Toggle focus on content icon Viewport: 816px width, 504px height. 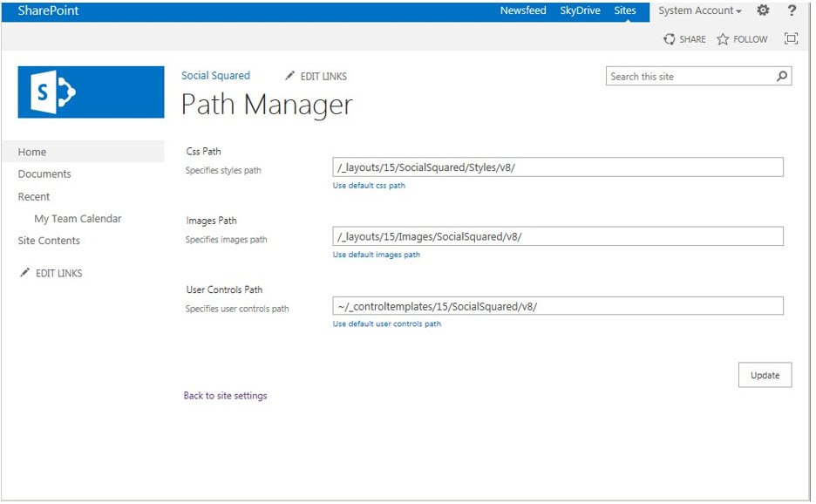[x=791, y=38]
